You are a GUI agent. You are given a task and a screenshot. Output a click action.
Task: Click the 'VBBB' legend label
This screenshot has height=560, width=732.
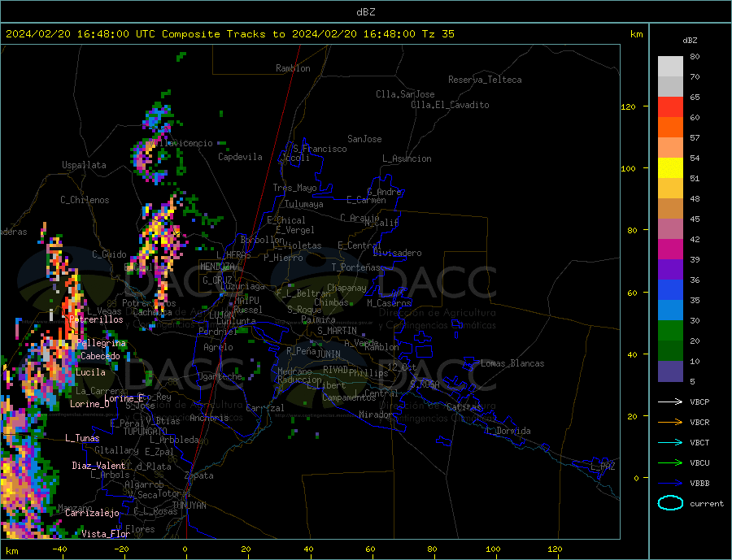[x=699, y=484]
